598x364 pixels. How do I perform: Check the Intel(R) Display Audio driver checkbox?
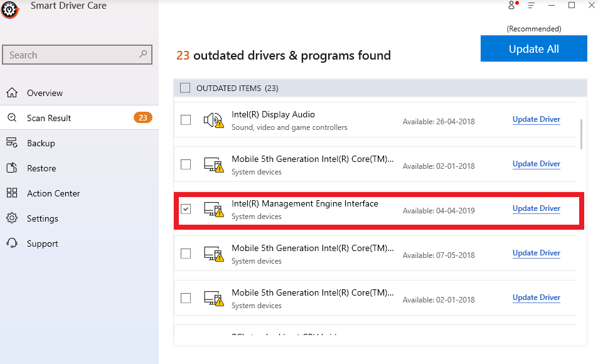click(x=185, y=120)
